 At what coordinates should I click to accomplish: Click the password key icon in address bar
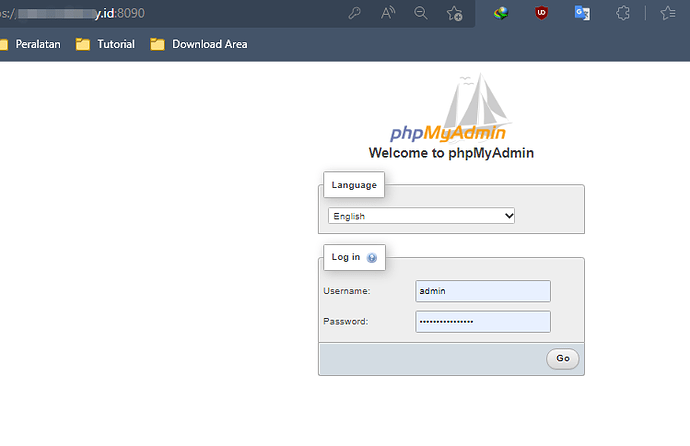tap(354, 13)
